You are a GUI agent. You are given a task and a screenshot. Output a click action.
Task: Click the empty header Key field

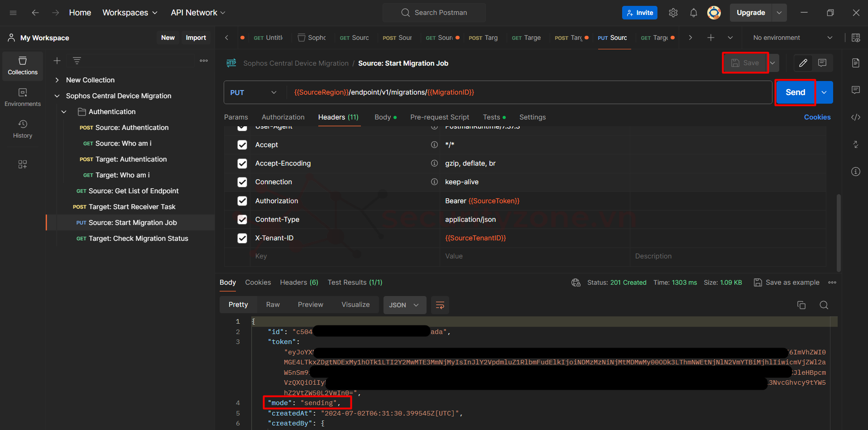(x=345, y=256)
